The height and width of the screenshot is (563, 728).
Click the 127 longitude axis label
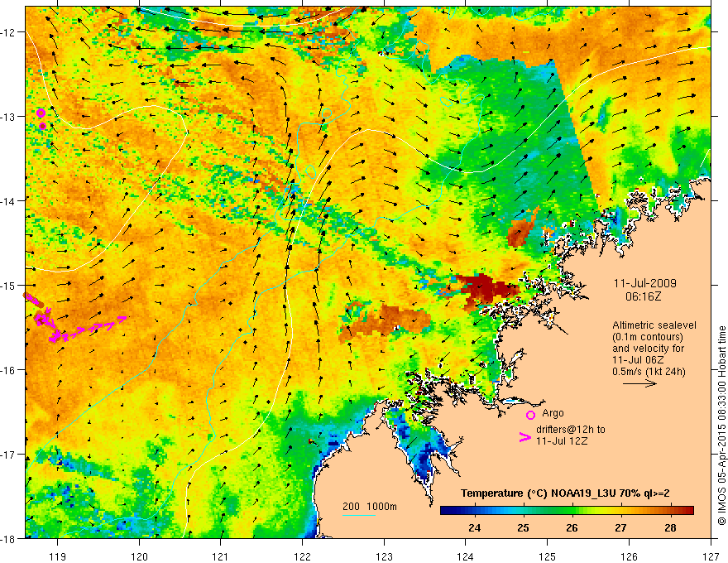[x=711, y=556]
